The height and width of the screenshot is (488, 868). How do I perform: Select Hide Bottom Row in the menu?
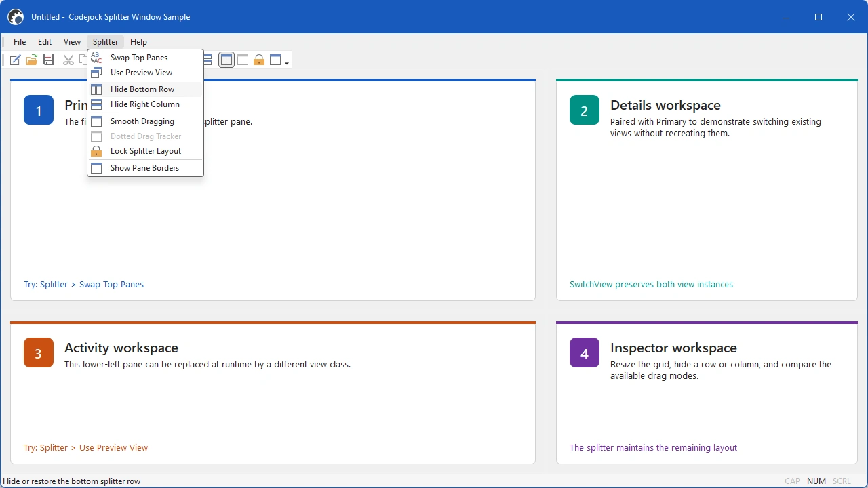click(146, 89)
